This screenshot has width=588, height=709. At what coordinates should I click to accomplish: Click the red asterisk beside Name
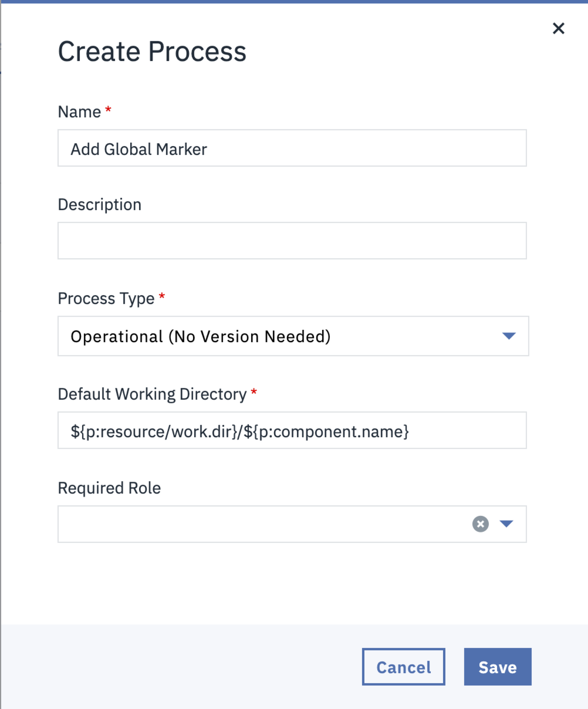coord(108,110)
